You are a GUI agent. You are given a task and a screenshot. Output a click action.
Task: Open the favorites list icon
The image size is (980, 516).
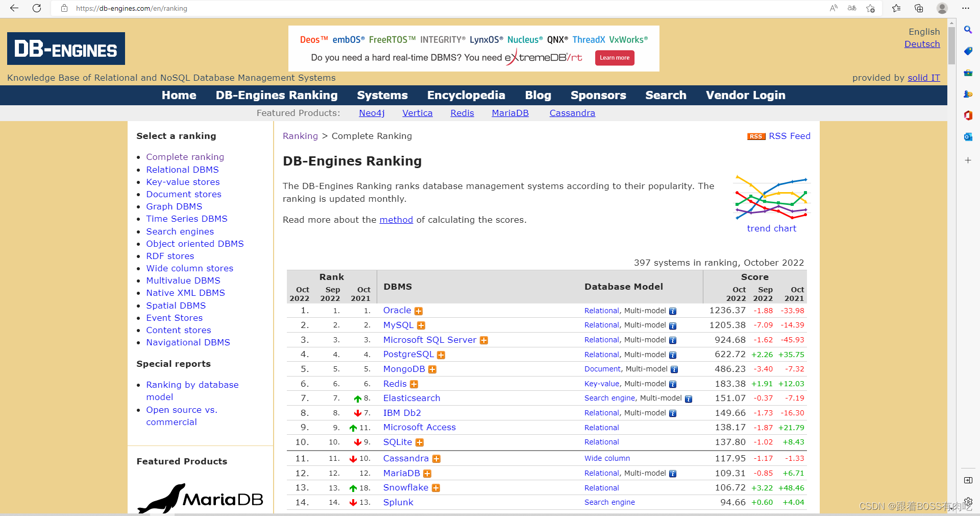pos(896,8)
